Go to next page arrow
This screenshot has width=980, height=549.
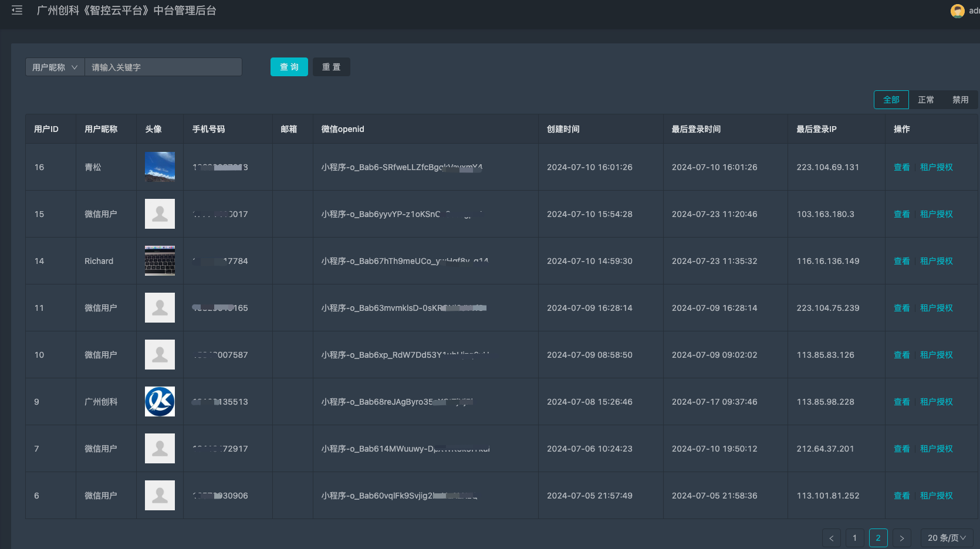pos(901,538)
